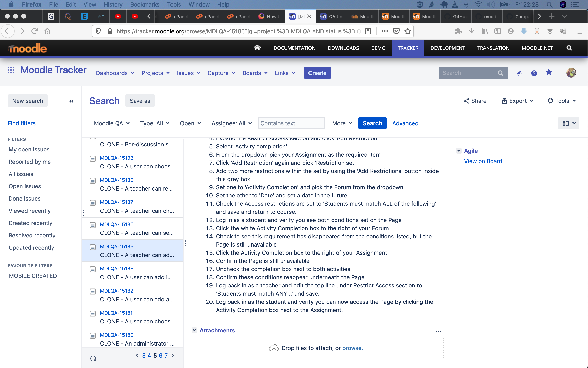This screenshot has width=588, height=368.
Task: Open the user profile avatar
Action: (x=571, y=73)
